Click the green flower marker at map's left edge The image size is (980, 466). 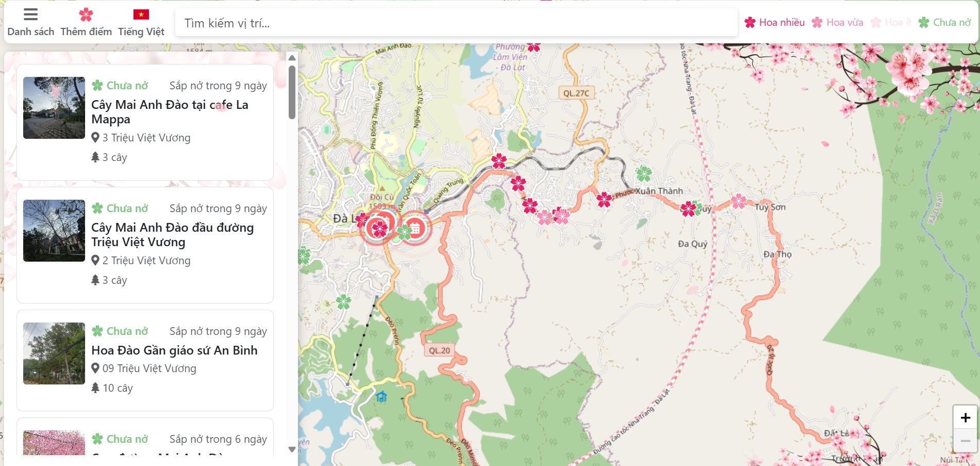tap(304, 255)
